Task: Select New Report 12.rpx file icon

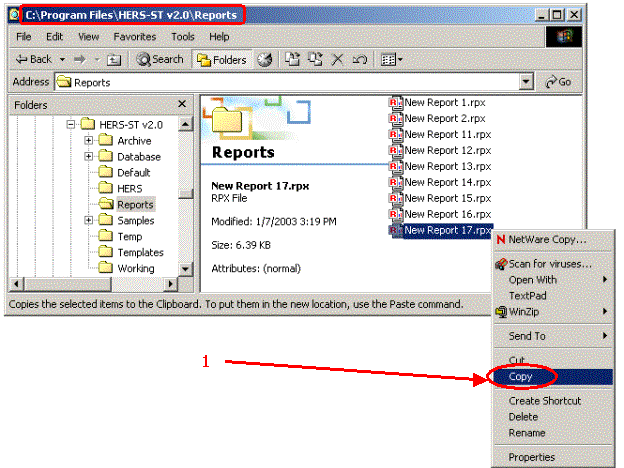Action: point(395,150)
